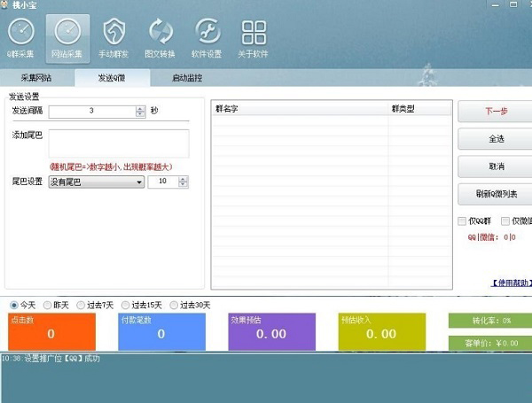
Task: Switch to the 启动监控 tab
Action: coord(187,78)
